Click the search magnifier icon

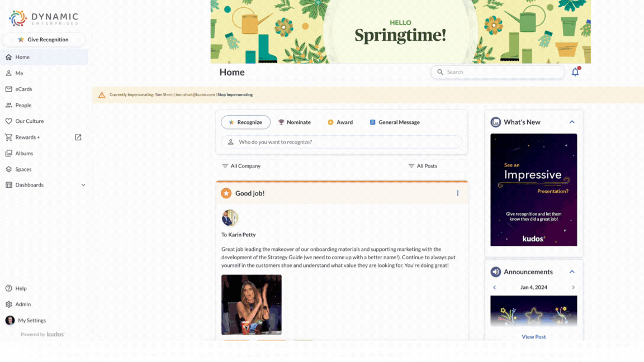point(440,72)
